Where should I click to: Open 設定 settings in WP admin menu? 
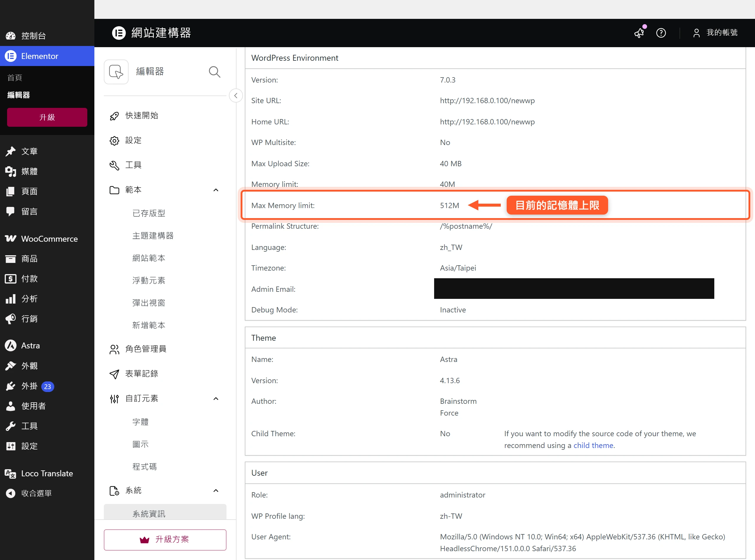coord(47,446)
